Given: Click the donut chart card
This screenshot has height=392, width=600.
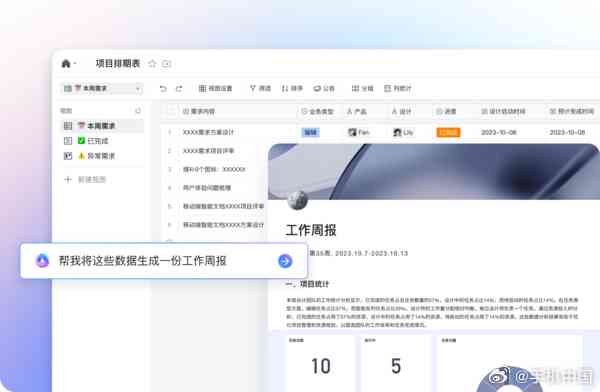Looking at the screenshot, I should (x=510, y=363).
